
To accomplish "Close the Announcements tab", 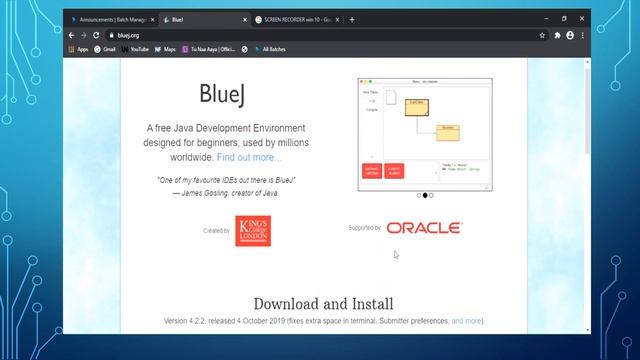I will (x=153, y=20).
